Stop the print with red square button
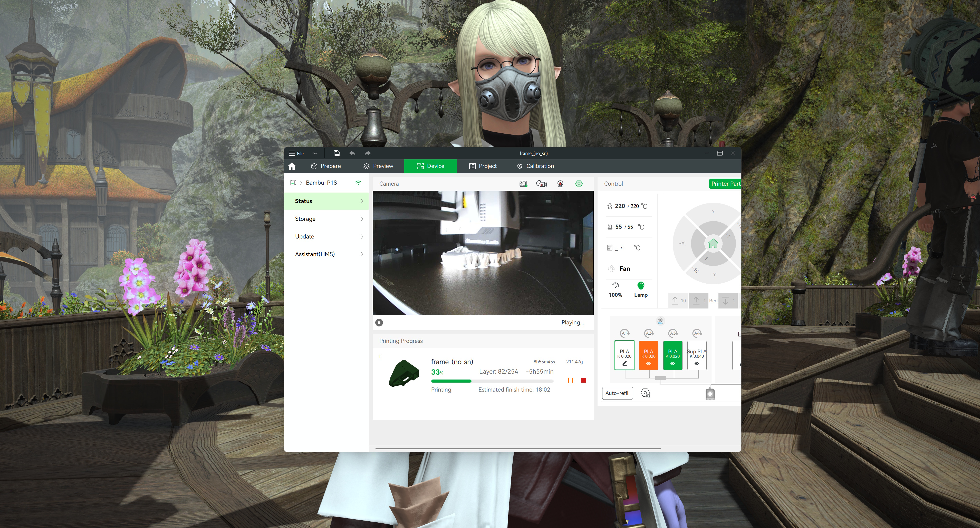Viewport: 980px width, 528px height. (x=584, y=380)
